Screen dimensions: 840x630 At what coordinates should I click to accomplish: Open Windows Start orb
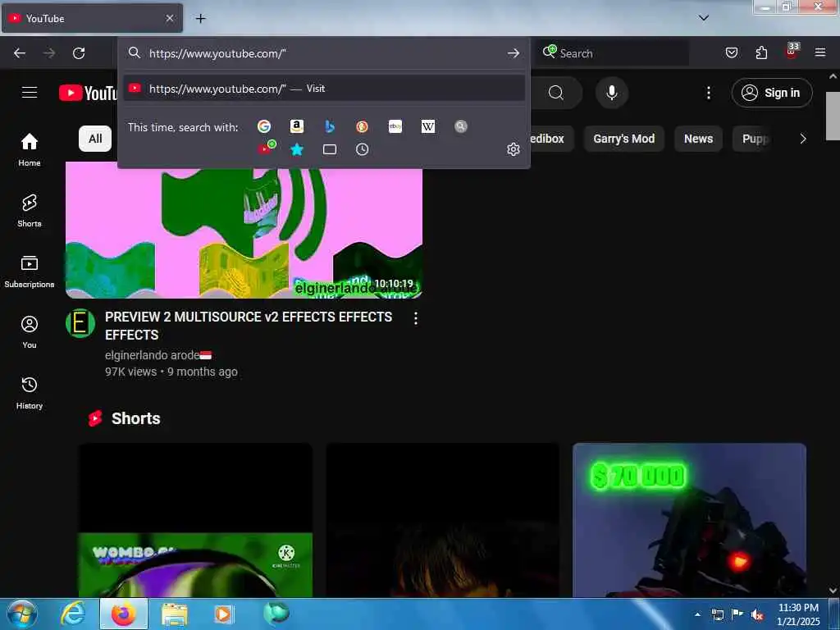pos(22,614)
